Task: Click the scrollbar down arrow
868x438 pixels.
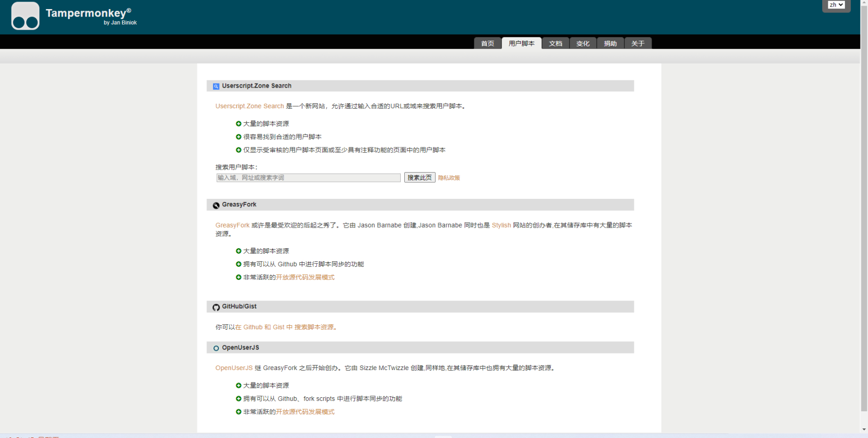Action: (864, 429)
